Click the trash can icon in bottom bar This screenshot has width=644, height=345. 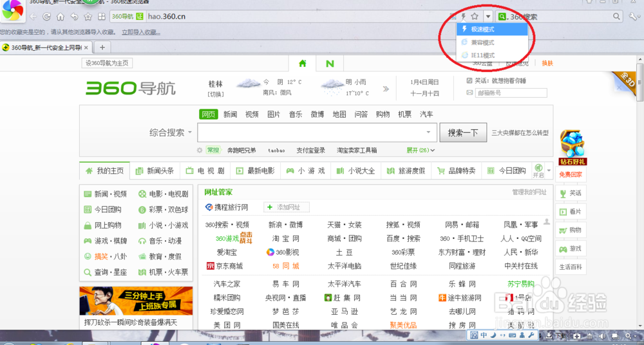(590, 336)
